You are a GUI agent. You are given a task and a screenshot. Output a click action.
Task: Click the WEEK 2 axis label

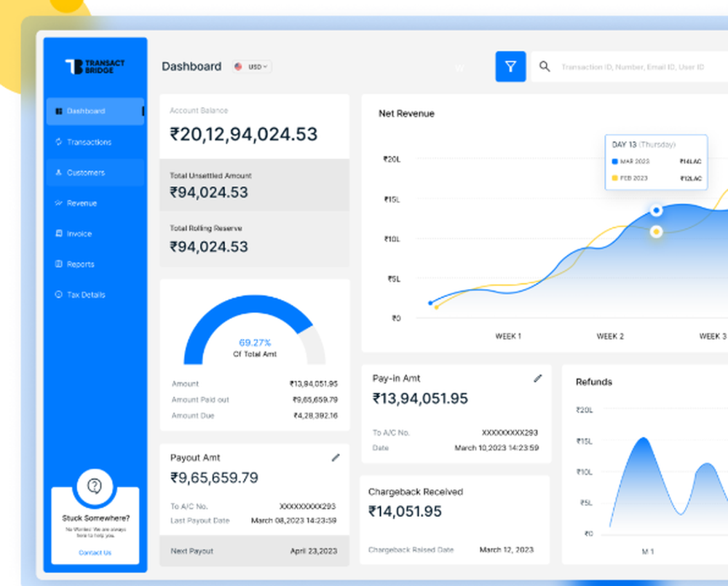610,336
